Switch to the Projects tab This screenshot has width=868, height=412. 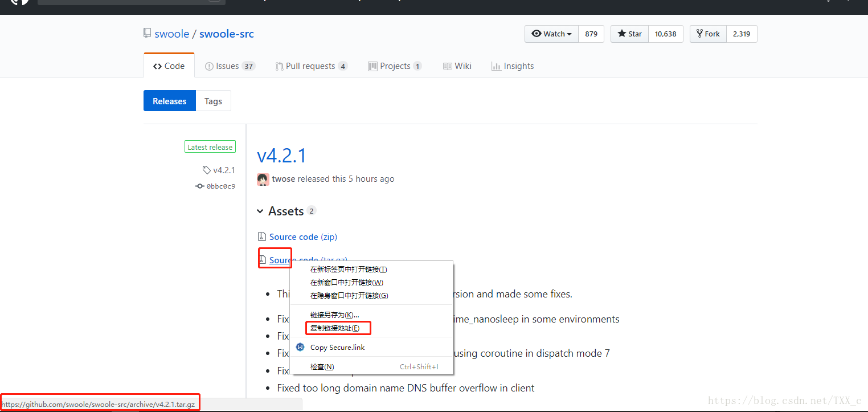(x=395, y=66)
